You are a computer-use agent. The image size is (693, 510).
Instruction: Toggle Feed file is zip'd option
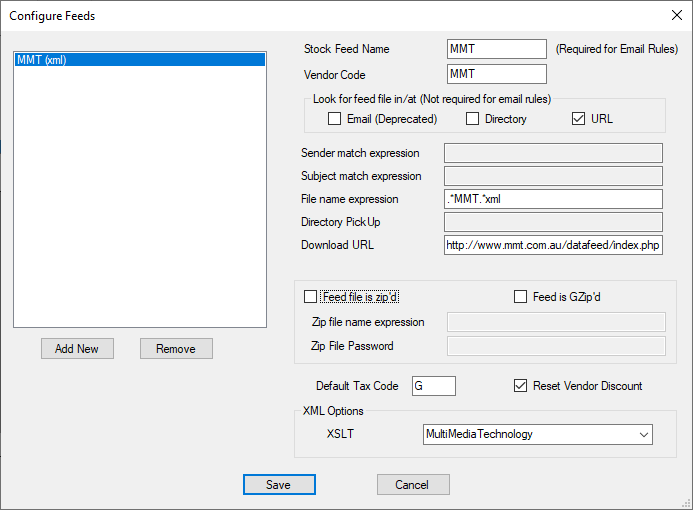[311, 297]
